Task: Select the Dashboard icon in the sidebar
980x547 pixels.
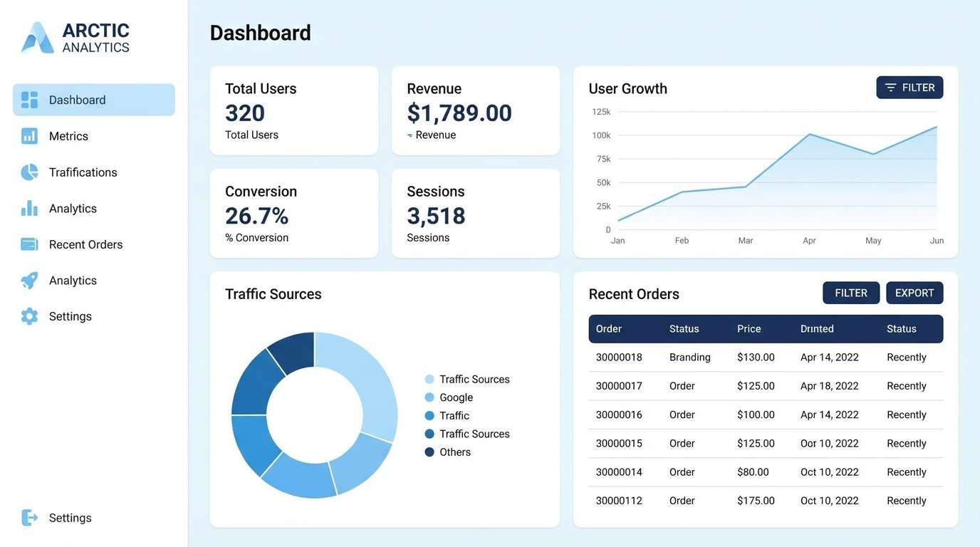Action: [28, 100]
